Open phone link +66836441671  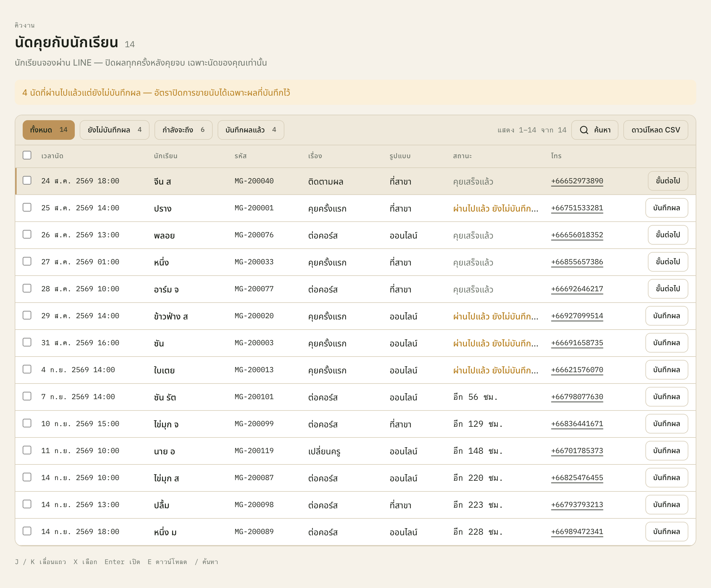point(577,424)
